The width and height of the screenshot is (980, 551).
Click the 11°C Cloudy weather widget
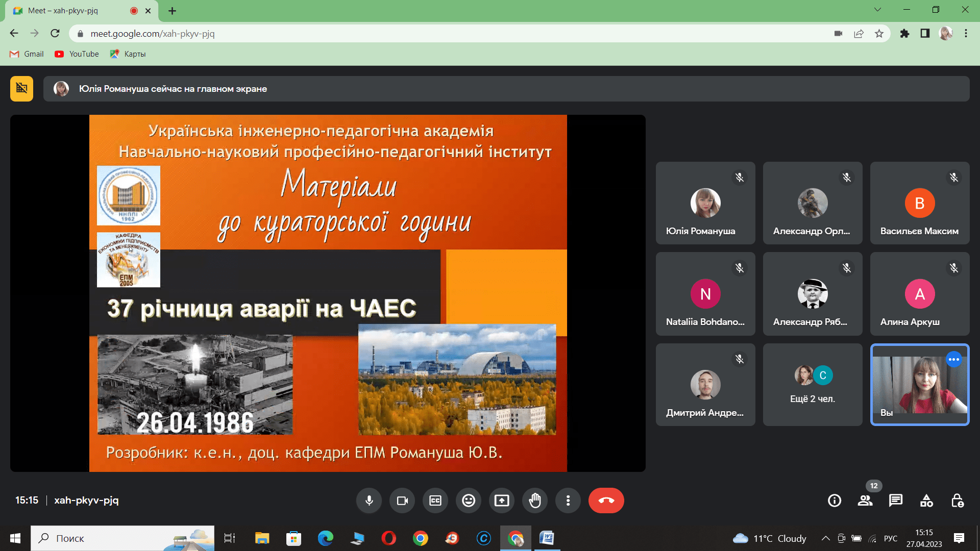[770, 538]
